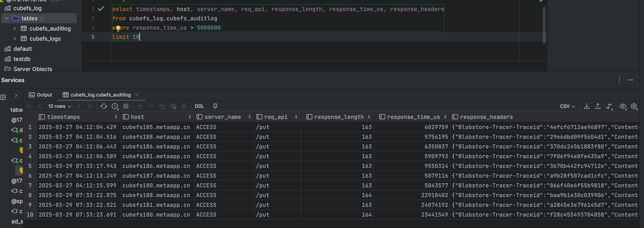The width and height of the screenshot is (644, 228).
Task: Stop the running query square button
Action: coord(126,106)
